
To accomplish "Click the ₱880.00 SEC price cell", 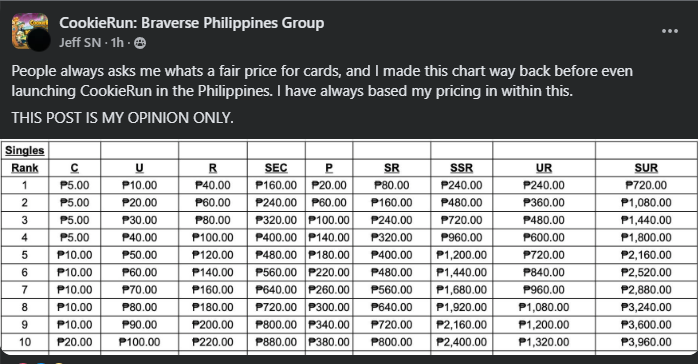I will 276,342.
